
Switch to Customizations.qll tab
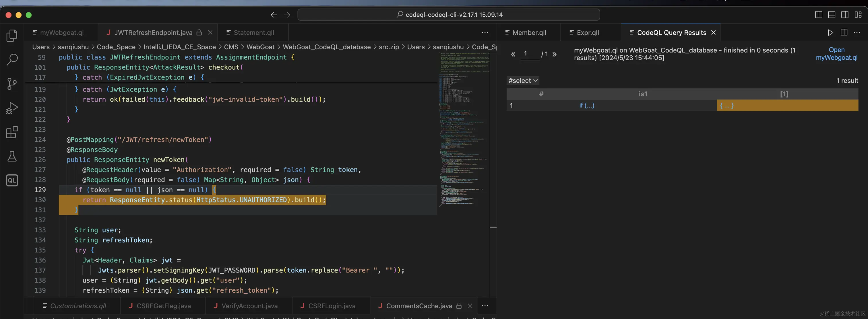click(x=78, y=306)
